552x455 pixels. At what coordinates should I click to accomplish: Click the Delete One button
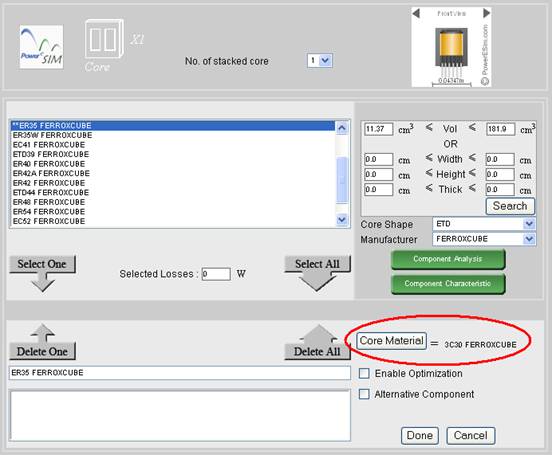pos(42,342)
